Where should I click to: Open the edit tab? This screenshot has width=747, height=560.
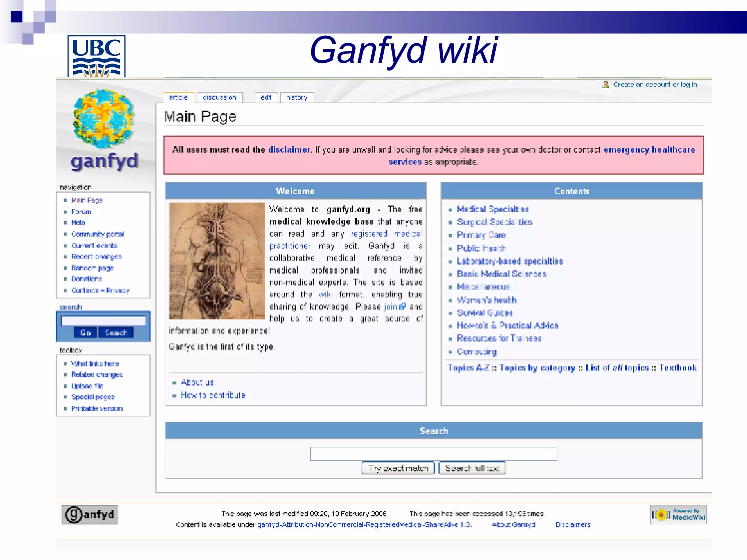tap(266, 98)
